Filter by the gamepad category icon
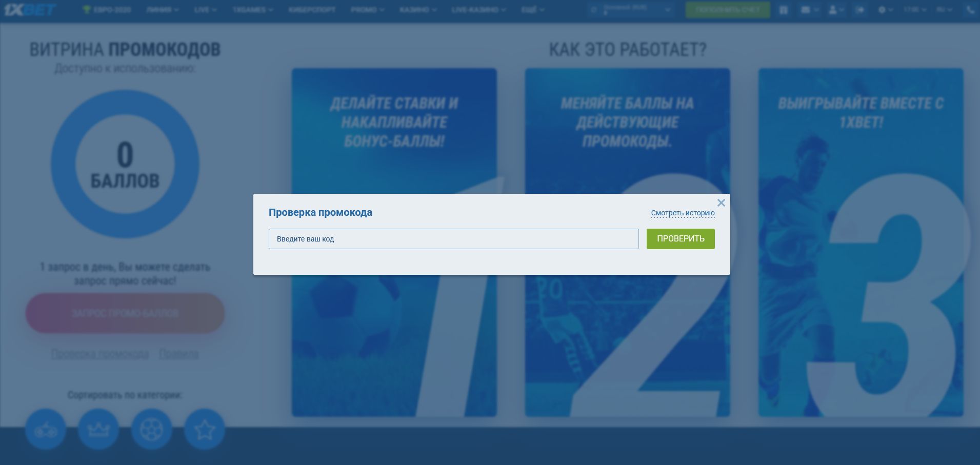 click(46, 430)
